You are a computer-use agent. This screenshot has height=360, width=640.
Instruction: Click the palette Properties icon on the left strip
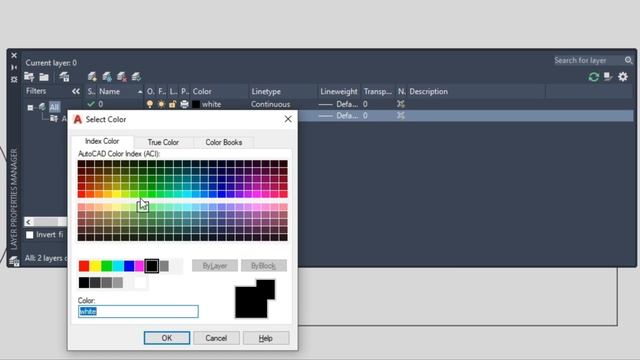coord(14,79)
